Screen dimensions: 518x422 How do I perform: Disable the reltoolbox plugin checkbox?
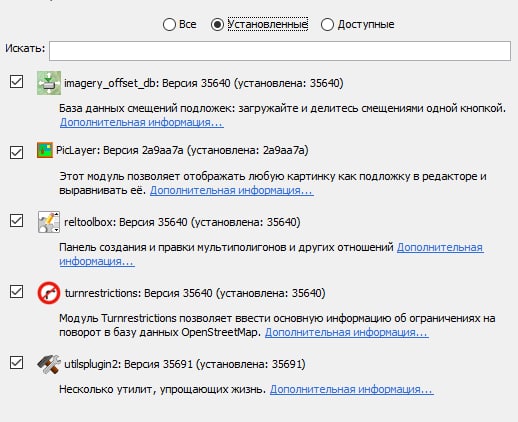tap(16, 220)
